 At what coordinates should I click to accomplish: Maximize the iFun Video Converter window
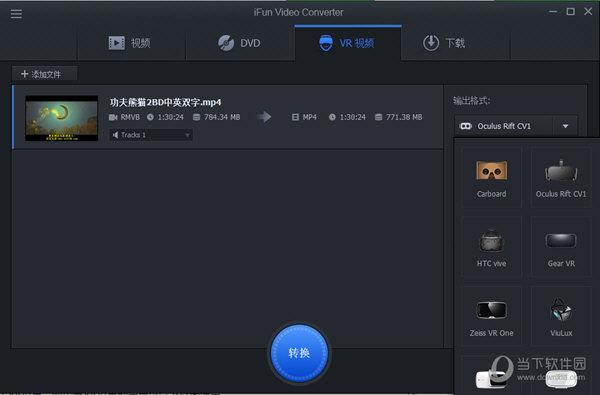click(x=571, y=12)
